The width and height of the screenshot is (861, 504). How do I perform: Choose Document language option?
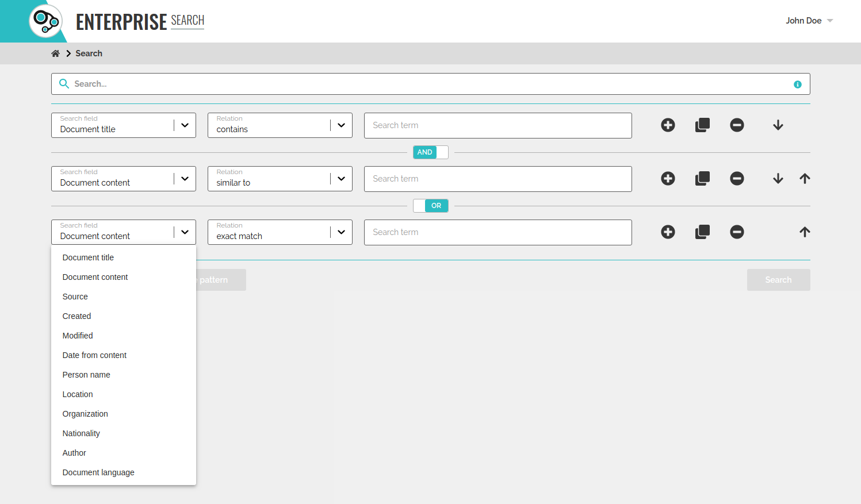pyautogui.click(x=98, y=472)
